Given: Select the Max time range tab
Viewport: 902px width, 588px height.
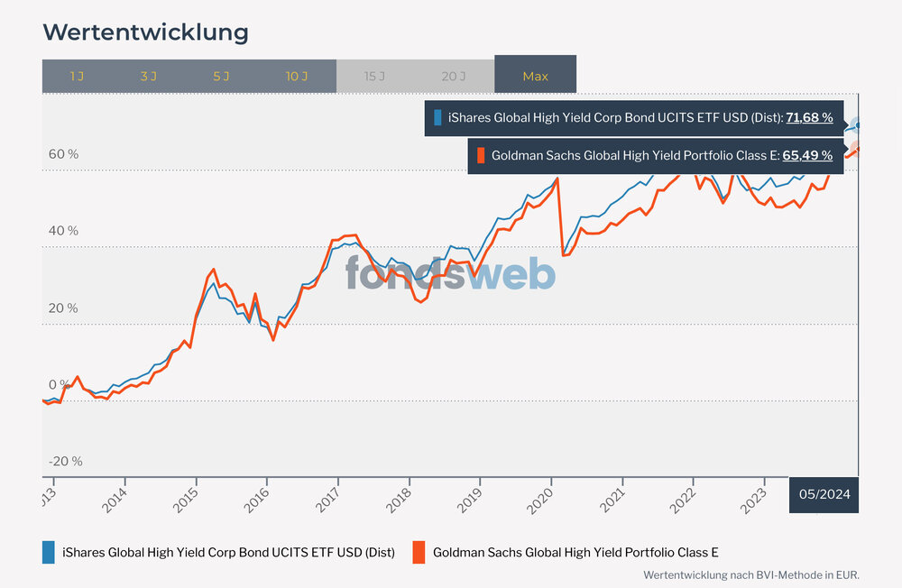Looking at the screenshot, I should coord(535,76).
